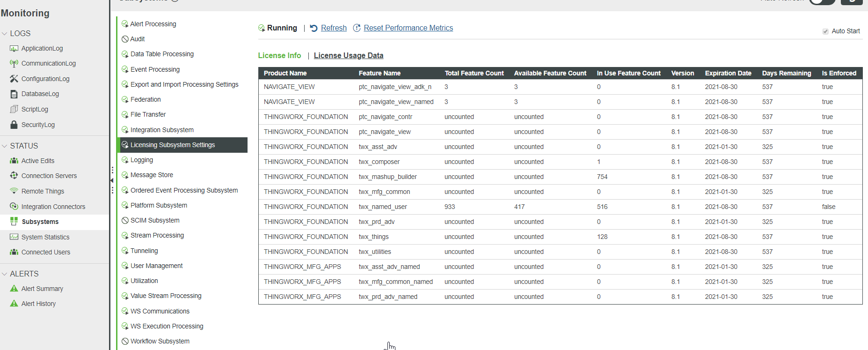Click the SecurityLog padlock icon

pos(14,125)
